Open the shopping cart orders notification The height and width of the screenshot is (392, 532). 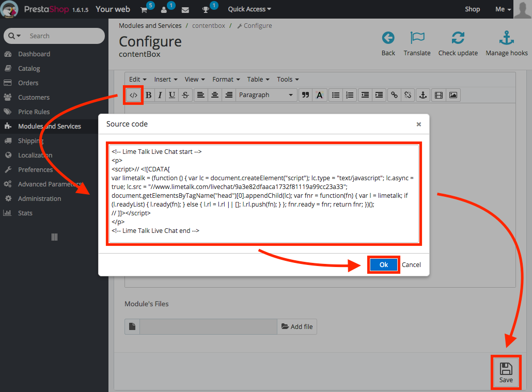pyautogui.click(x=145, y=9)
